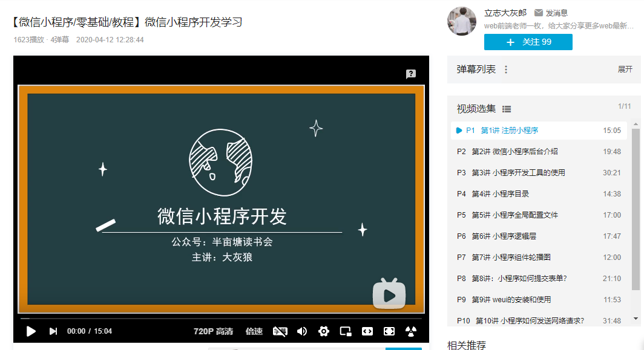
Task: Open the 倍速 playback speed menu
Action: pyautogui.click(x=254, y=331)
